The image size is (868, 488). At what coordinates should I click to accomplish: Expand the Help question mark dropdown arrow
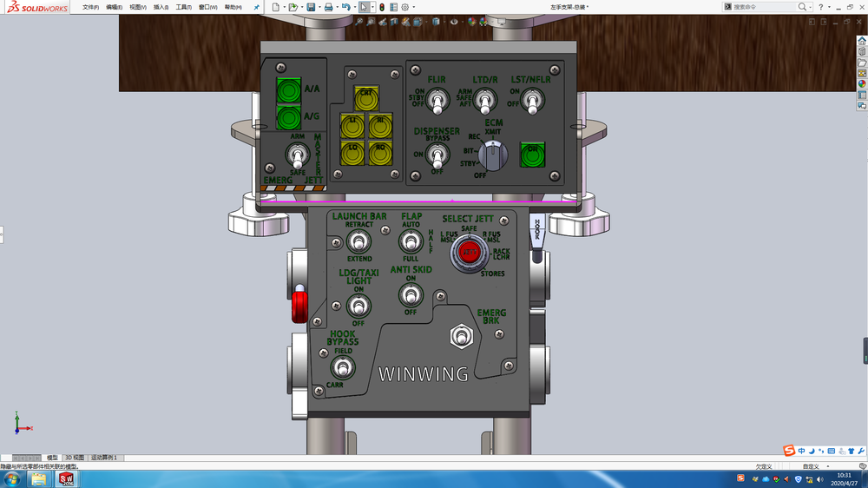click(x=829, y=7)
